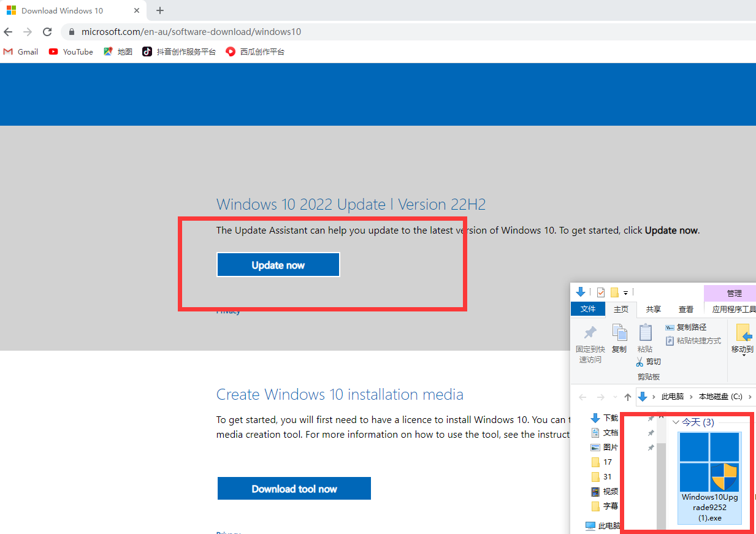Open the 文件 menu in File Explorer
The image size is (756, 534).
[588, 310]
